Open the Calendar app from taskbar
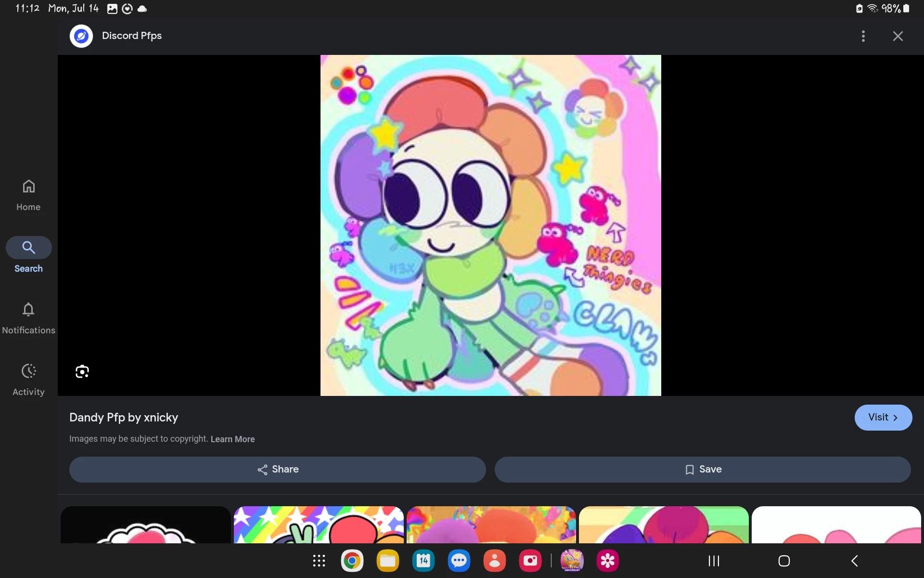This screenshot has height=578, width=924. (423, 561)
